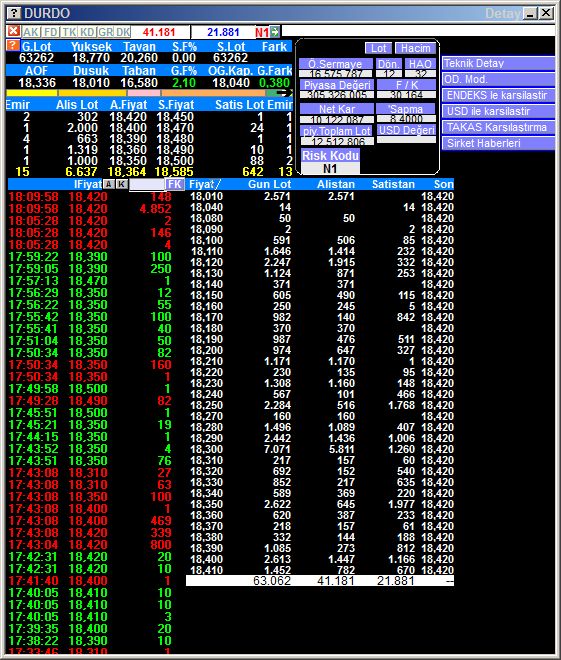The height and width of the screenshot is (660, 561).
Task: Click the colored depth bar under AOF row
Action: pos(149,93)
